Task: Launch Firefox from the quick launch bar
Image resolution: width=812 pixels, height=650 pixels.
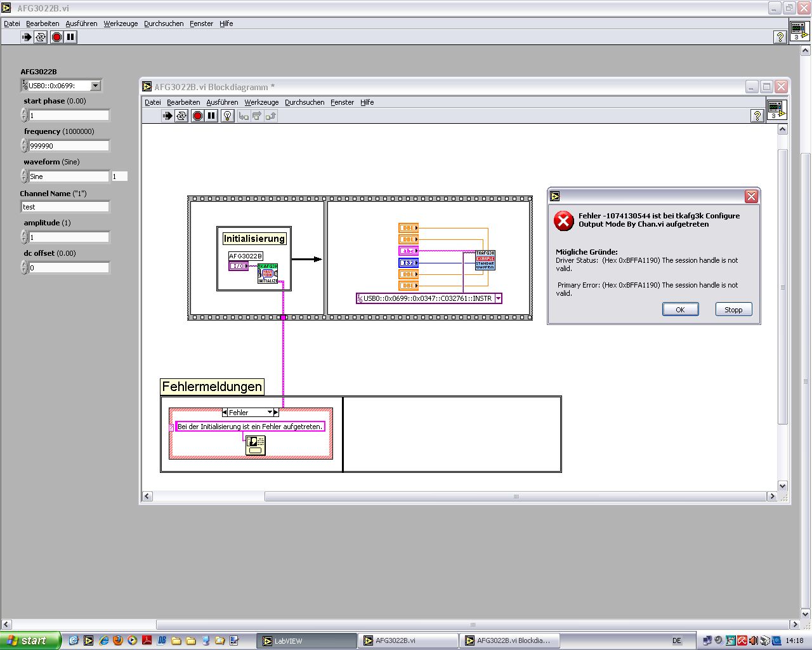Action: coord(118,640)
